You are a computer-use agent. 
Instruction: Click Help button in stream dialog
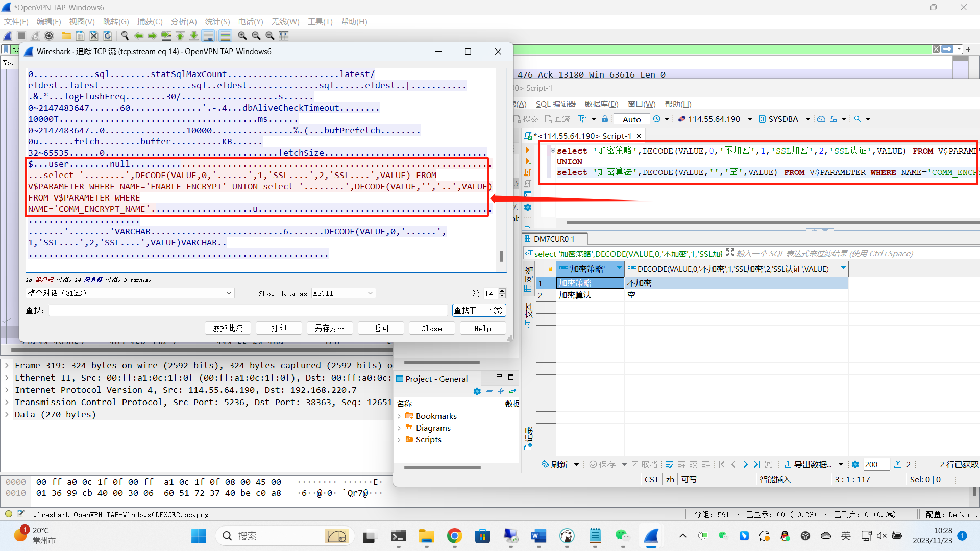pos(483,328)
